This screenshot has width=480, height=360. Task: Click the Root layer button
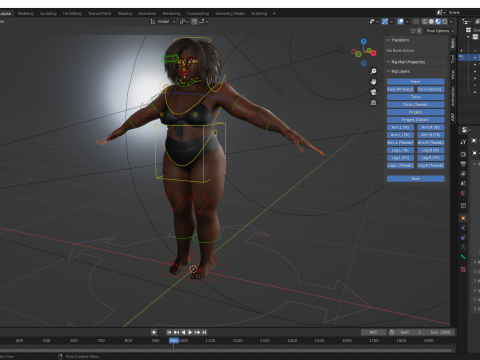[x=415, y=179]
